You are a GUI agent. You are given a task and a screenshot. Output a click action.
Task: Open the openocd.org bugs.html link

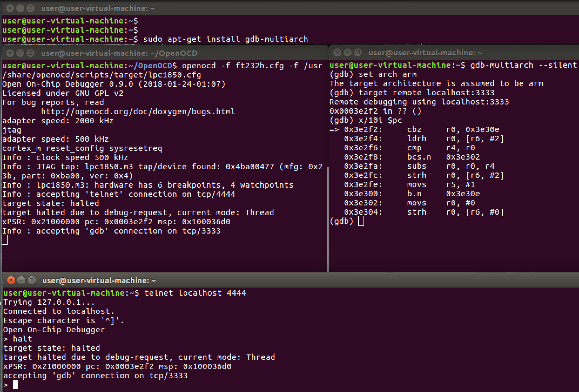[x=138, y=111]
